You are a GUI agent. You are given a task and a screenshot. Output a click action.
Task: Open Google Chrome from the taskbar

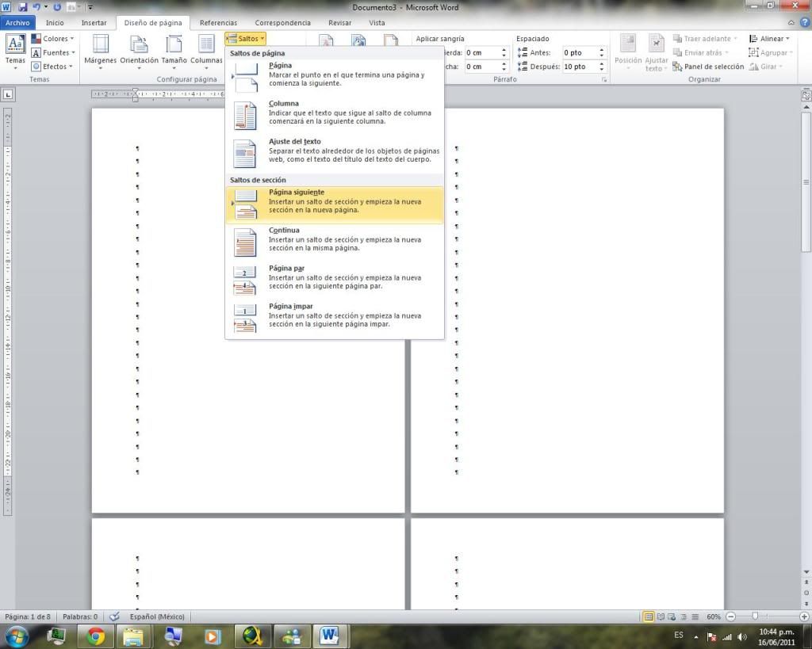point(96,636)
